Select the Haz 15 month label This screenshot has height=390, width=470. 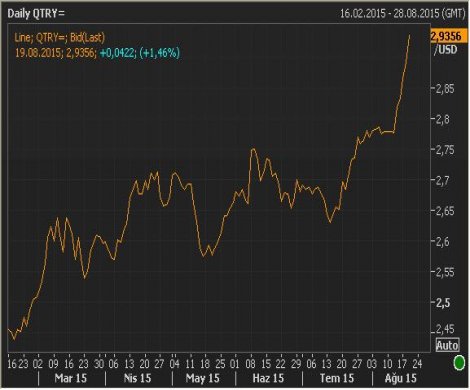pos(268,378)
